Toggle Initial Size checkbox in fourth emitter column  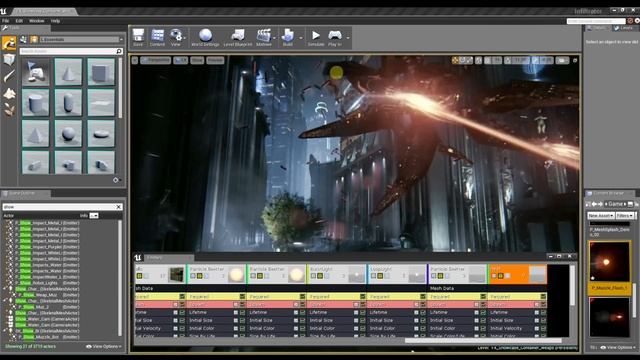click(x=362, y=320)
